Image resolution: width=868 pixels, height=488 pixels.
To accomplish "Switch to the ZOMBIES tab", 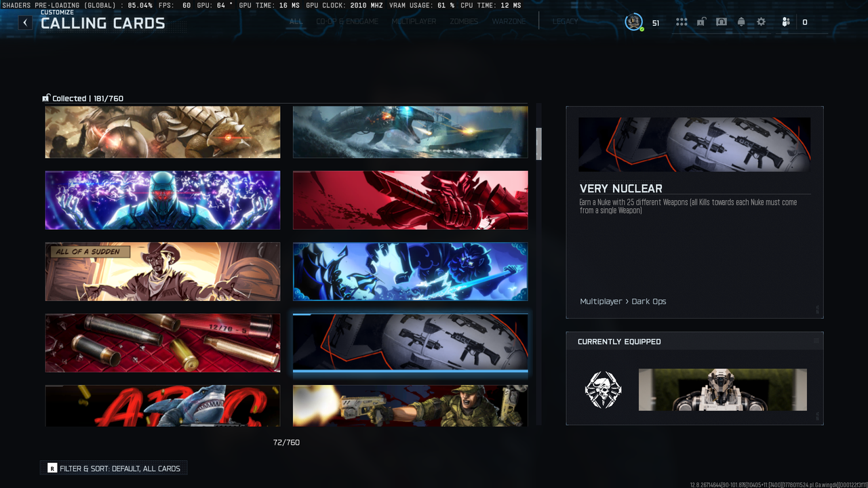I will (x=464, y=22).
